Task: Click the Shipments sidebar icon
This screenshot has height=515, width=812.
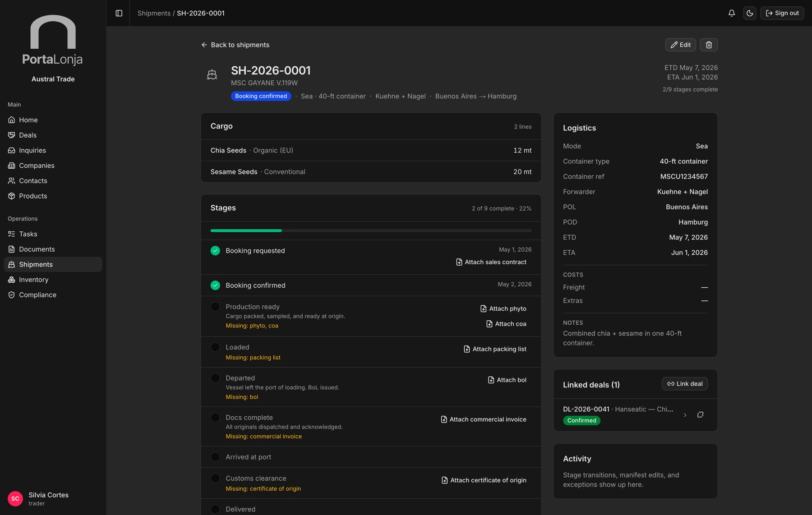Action: point(12,264)
